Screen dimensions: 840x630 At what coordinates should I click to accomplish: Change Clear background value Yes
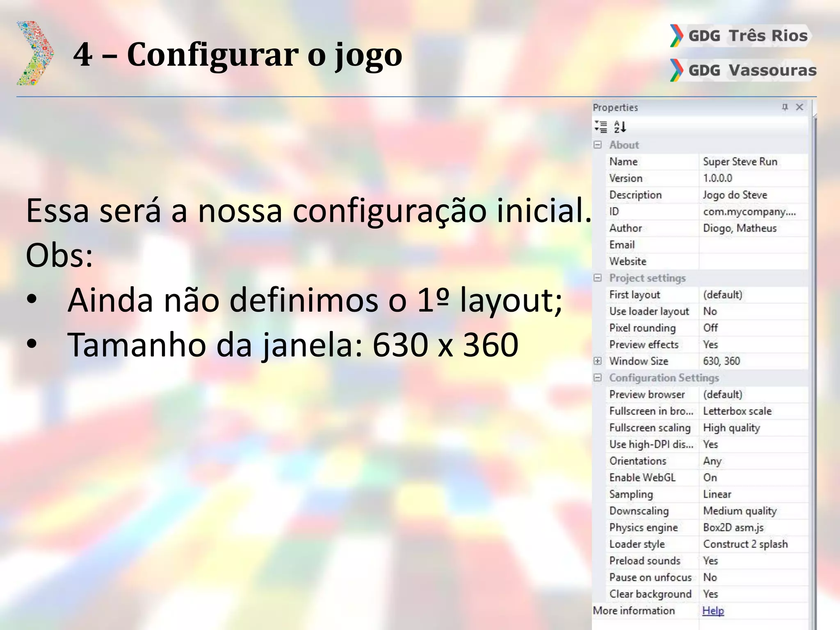753,594
